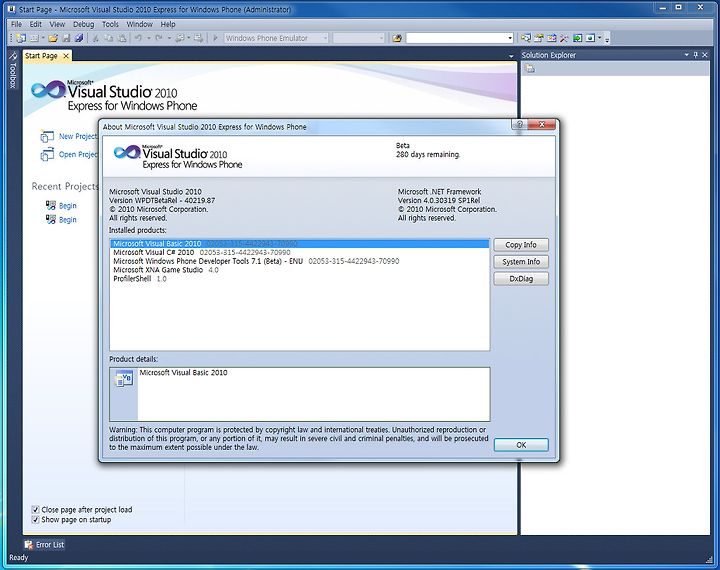
Task: Toggle Close page after project load checkbox
Action: [x=35, y=509]
